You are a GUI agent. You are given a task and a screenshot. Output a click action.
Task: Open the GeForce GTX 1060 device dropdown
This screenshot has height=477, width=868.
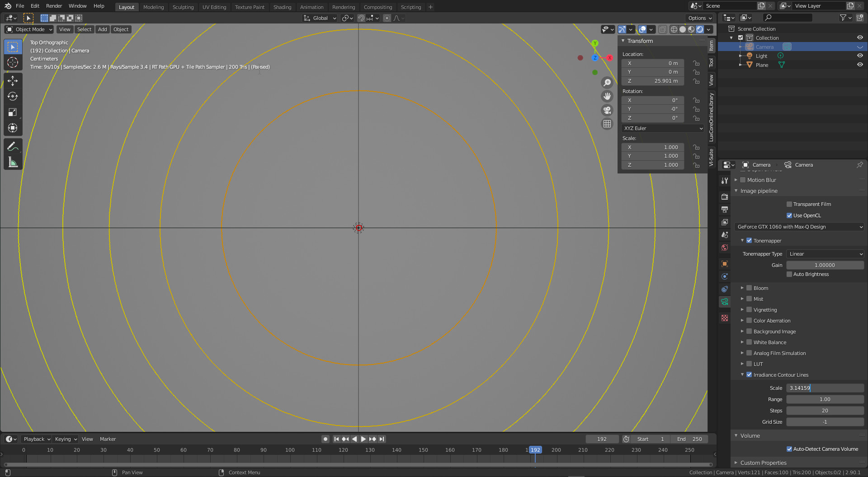click(799, 227)
